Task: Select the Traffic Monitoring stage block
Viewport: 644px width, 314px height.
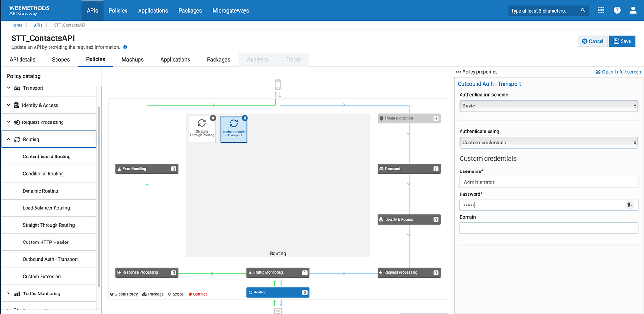Action: click(x=278, y=272)
